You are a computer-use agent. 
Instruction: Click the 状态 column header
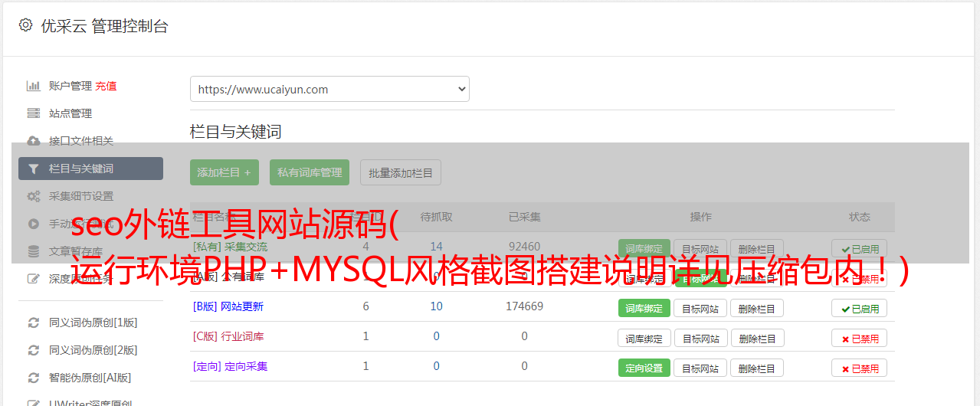click(860, 217)
